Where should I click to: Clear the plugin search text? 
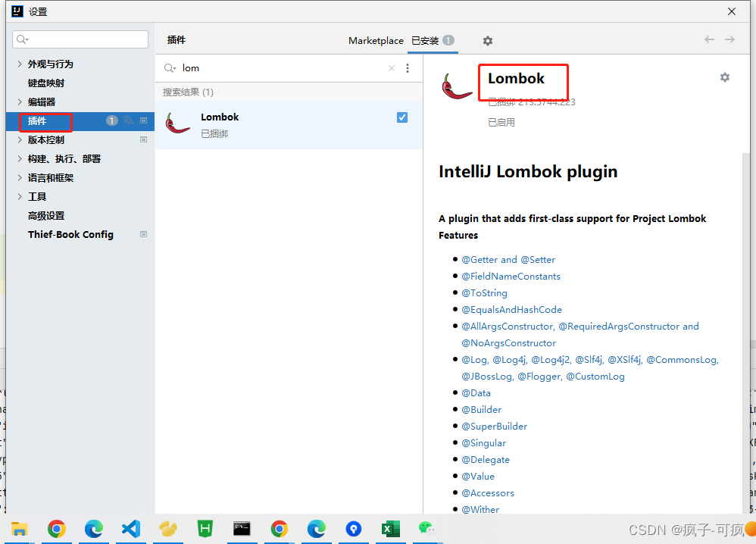coord(392,68)
